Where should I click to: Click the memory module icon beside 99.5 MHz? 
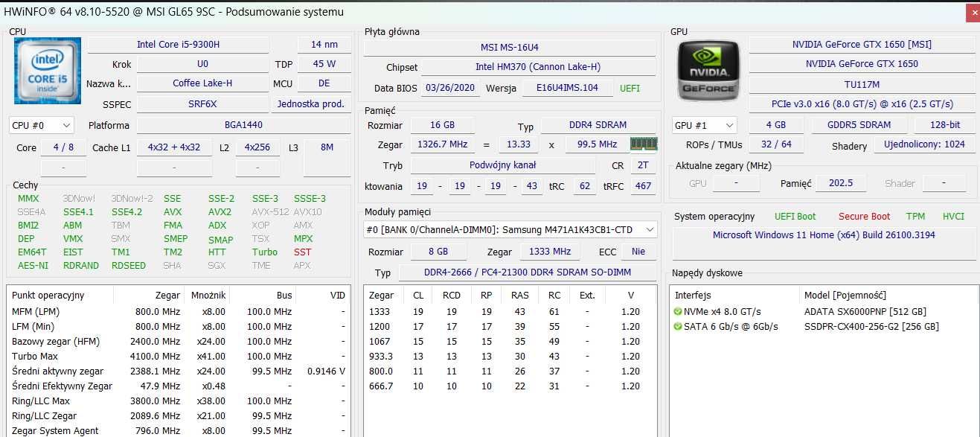click(644, 144)
